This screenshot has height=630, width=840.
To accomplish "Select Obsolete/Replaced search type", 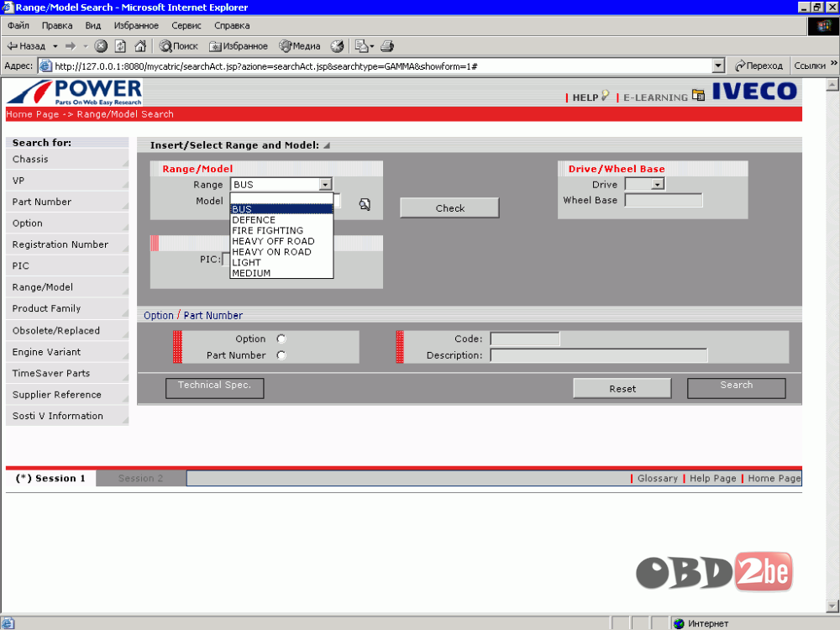I will pos(67,330).
